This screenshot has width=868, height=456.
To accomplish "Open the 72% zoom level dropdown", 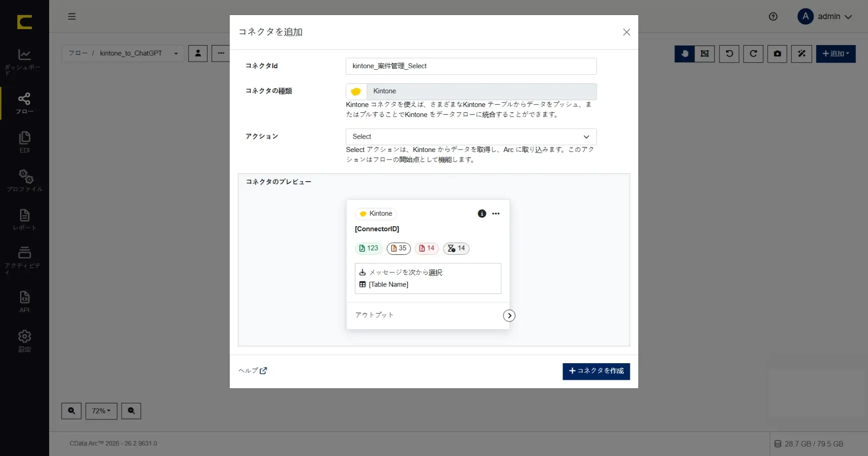I will click(101, 411).
